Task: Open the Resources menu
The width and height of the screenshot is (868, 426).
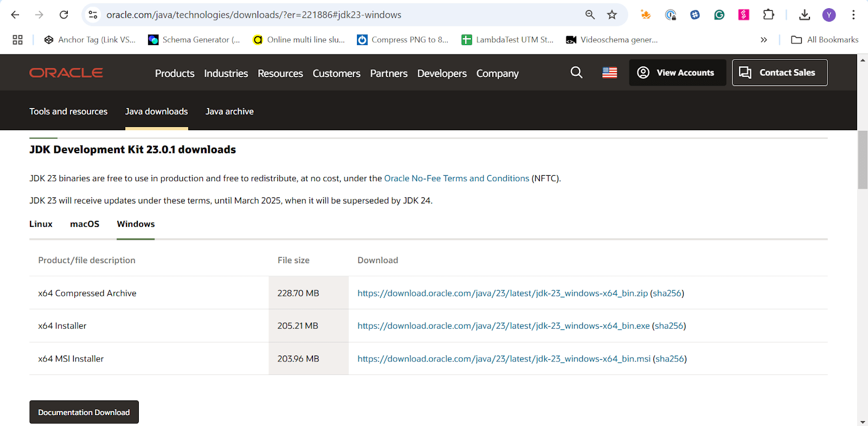Action: coord(280,73)
